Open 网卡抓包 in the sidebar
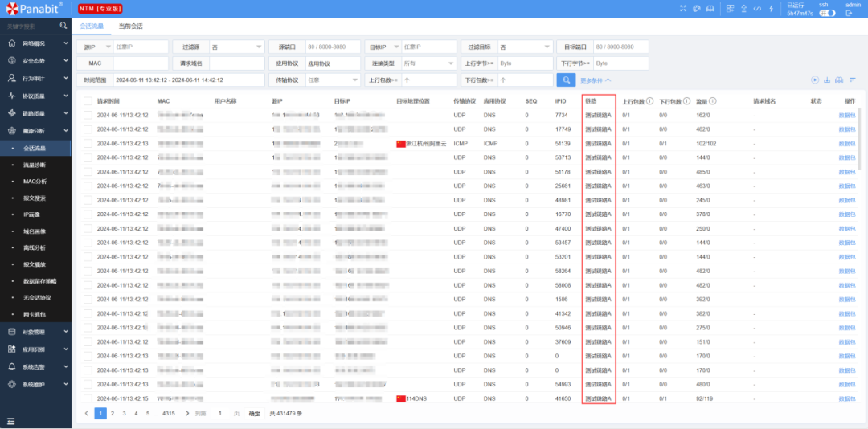868x429 pixels. click(x=35, y=314)
